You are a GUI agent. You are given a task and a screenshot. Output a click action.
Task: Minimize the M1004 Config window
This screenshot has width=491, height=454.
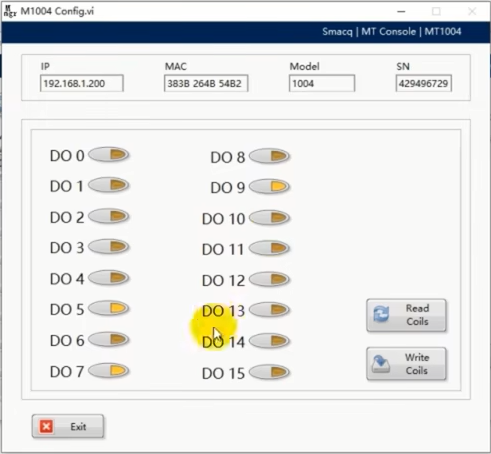401,11
